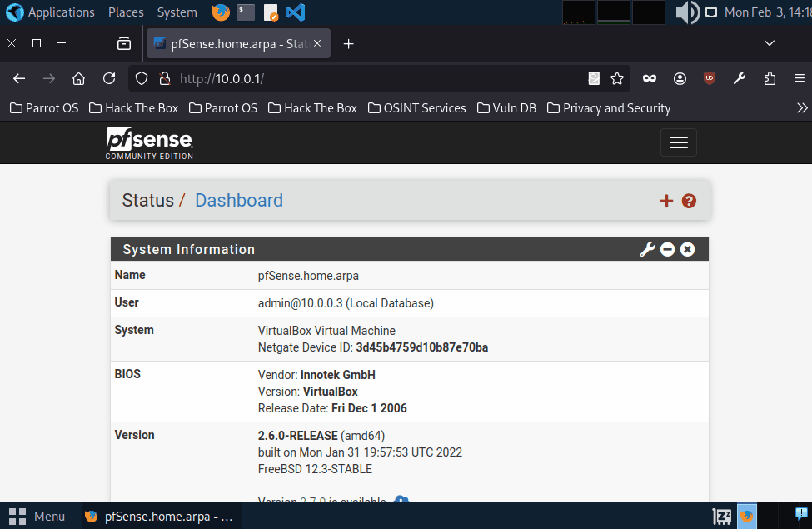
Task: Click the pfSense Community Edition logo
Action: [x=149, y=143]
